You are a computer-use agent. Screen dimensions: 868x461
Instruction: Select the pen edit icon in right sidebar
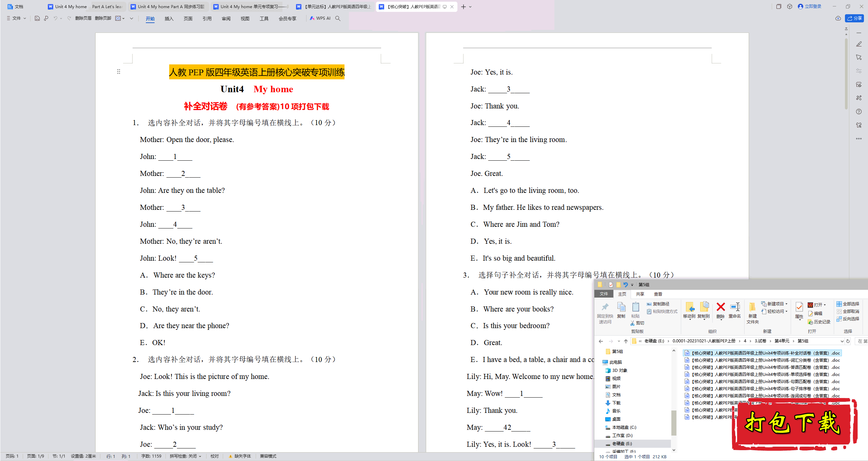click(x=859, y=44)
